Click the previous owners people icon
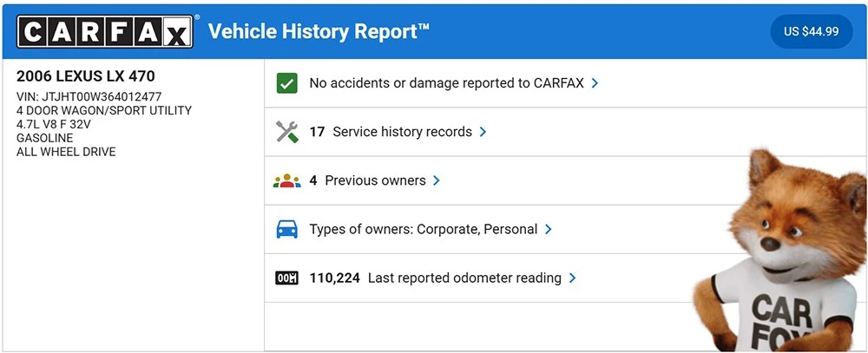Screen dimensions: 868x353 pos(286,180)
